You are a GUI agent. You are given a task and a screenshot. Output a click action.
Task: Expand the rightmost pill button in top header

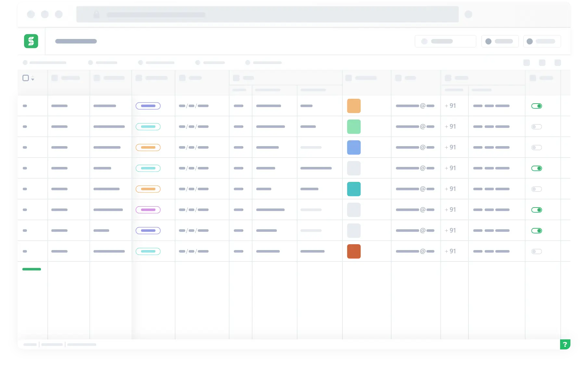coord(542,41)
